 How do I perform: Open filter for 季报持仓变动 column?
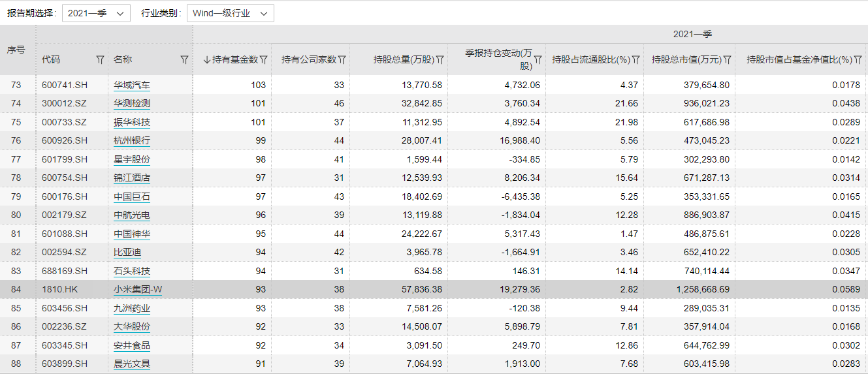click(538, 60)
